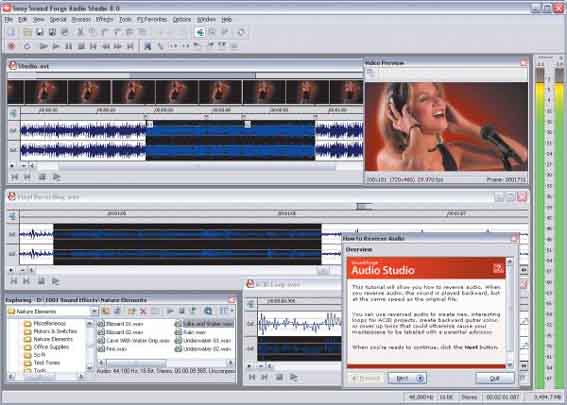Select the Pencil tool in toolbar
567x405 pixels.
(225, 33)
